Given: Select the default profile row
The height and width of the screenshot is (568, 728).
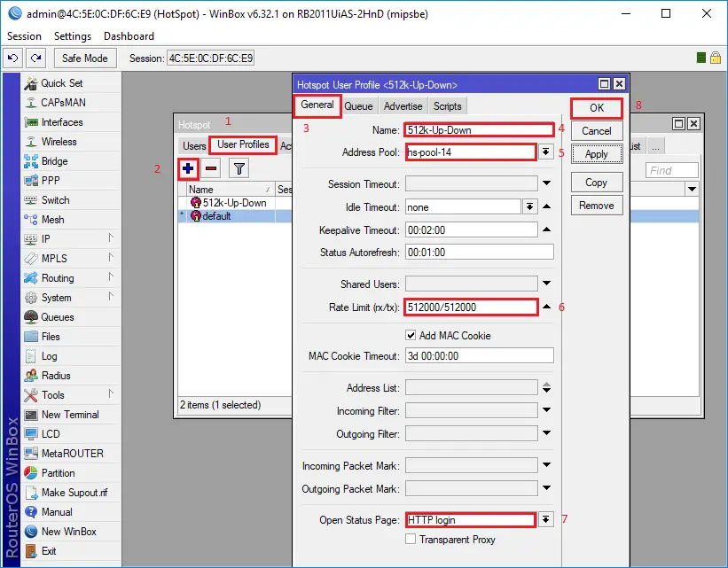Looking at the screenshot, I should [x=235, y=216].
